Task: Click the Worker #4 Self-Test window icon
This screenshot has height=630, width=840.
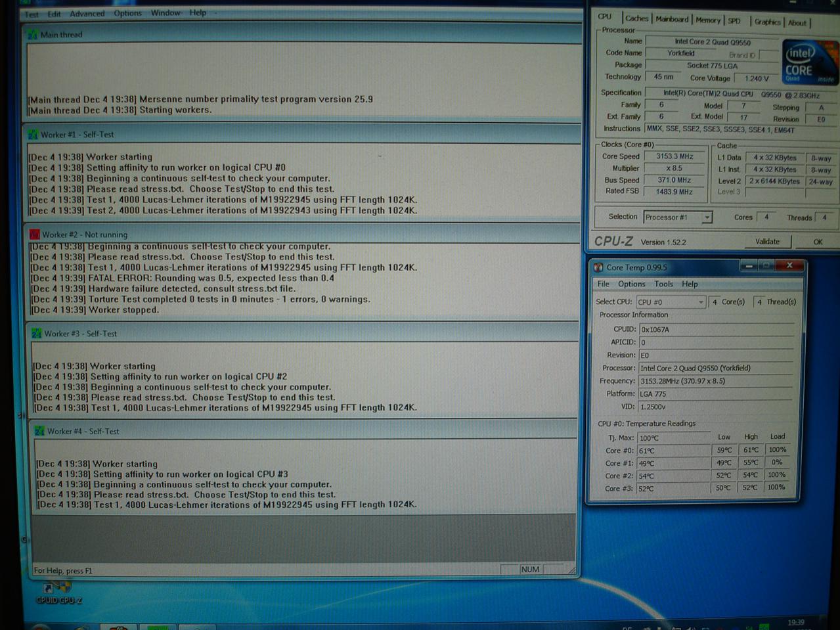Action: (x=39, y=432)
